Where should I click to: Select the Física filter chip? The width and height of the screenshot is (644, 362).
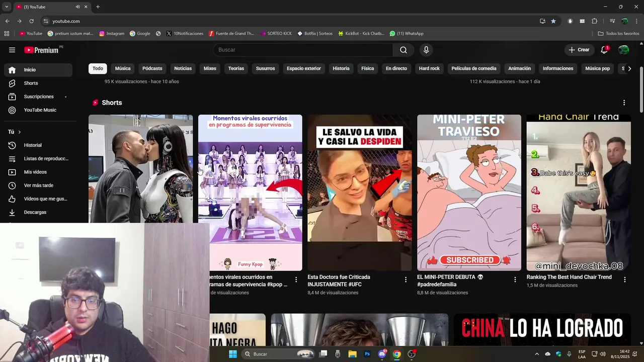[368, 68]
